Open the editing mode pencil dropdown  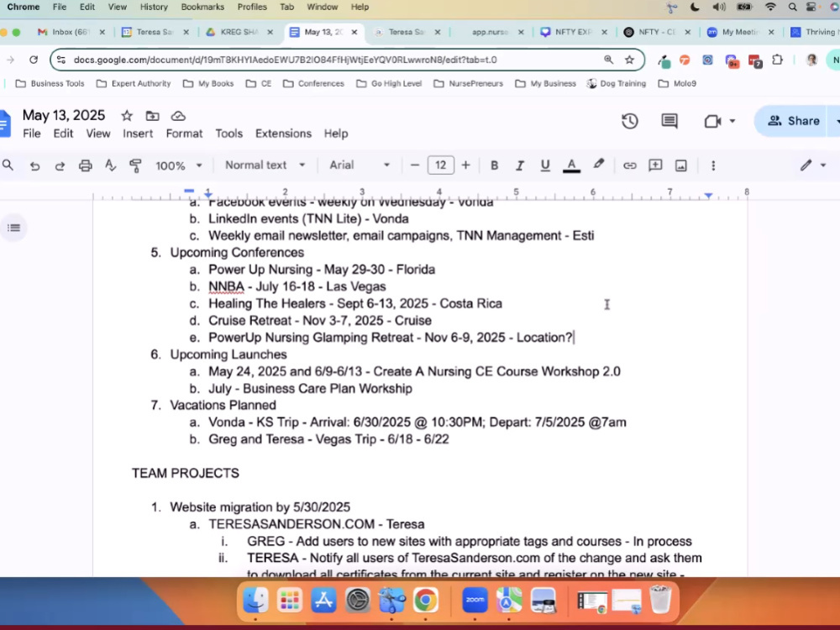pyautogui.click(x=813, y=165)
